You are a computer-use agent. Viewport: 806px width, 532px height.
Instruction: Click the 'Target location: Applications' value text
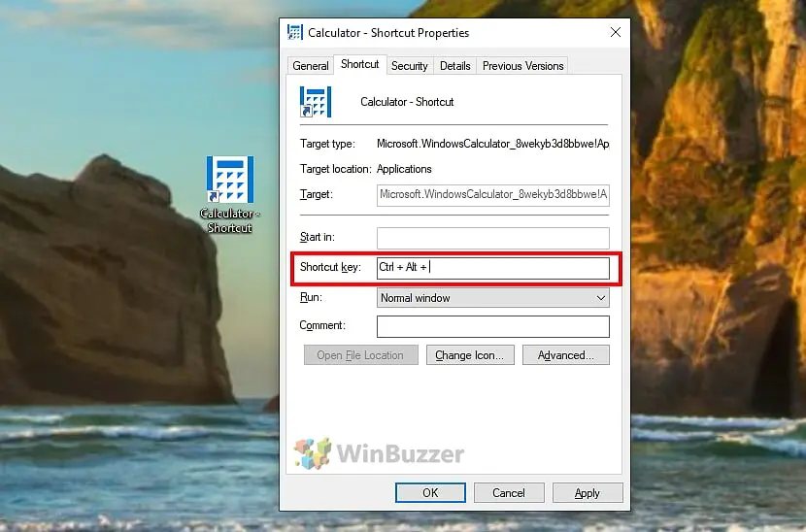coord(404,169)
